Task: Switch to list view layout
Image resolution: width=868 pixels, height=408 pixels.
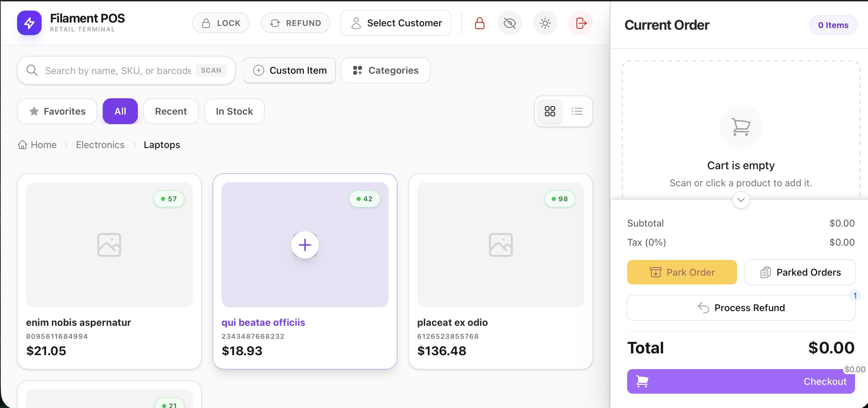Action: tap(577, 111)
